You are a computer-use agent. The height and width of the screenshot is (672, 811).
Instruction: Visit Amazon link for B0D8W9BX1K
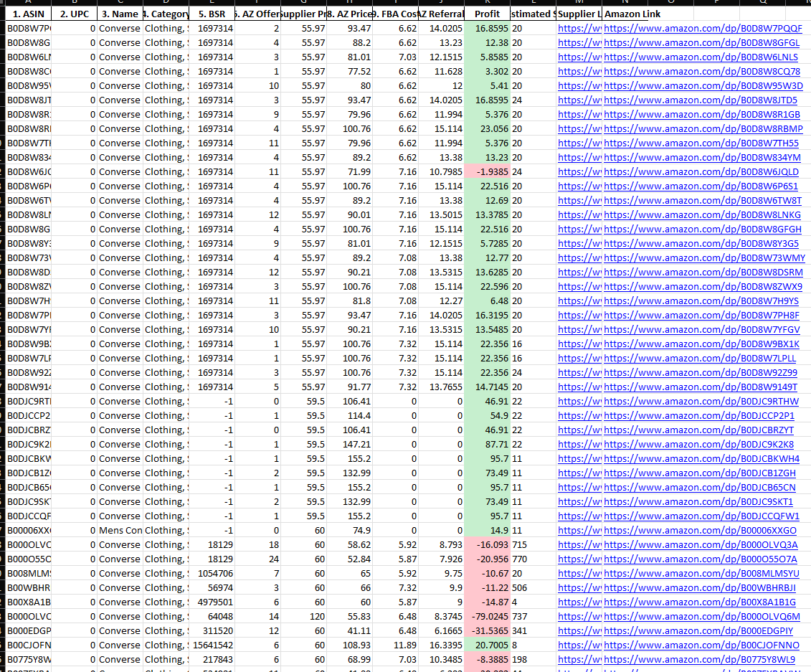(702, 344)
